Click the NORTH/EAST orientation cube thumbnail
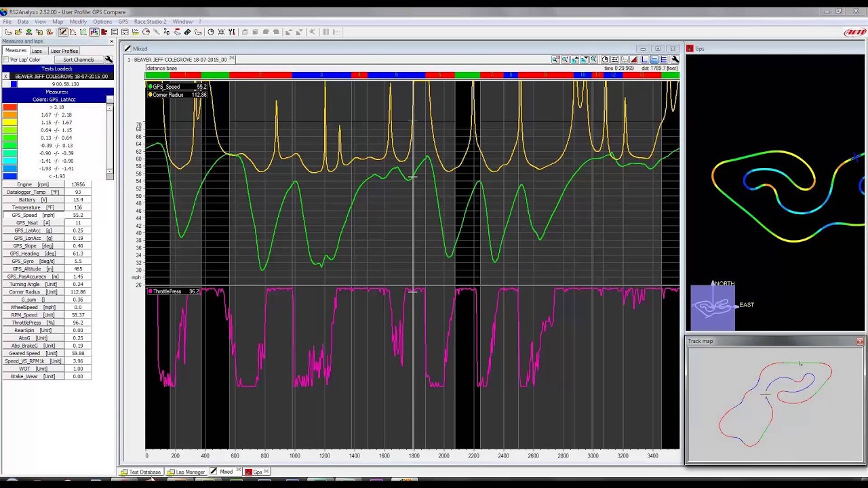The width and height of the screenshot is (868, 488). click(713, 308)
